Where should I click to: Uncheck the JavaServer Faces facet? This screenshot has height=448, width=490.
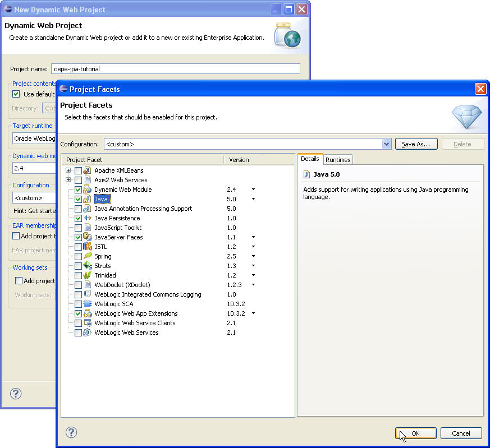click(78, 237)
